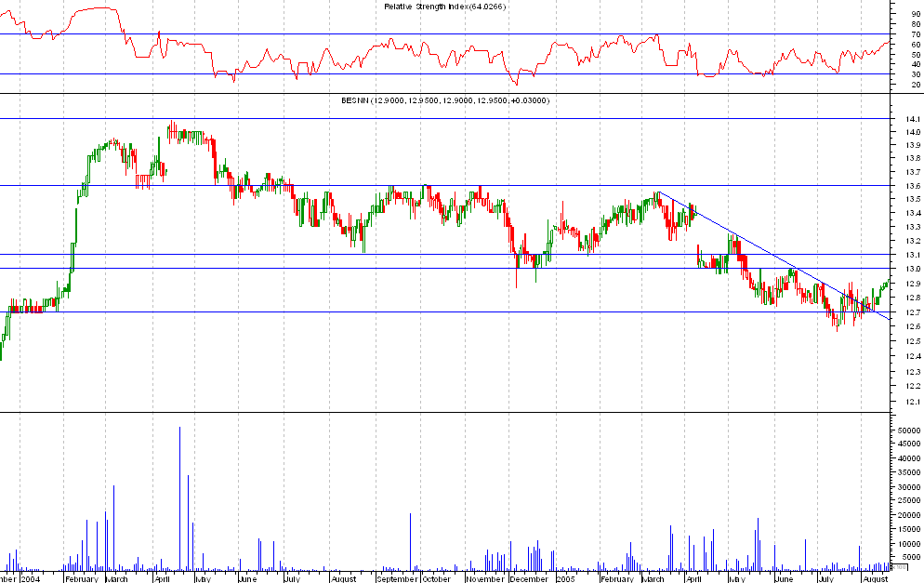
Task: Select the horizontal support line at 12.7
Action: tap(445, 312)
